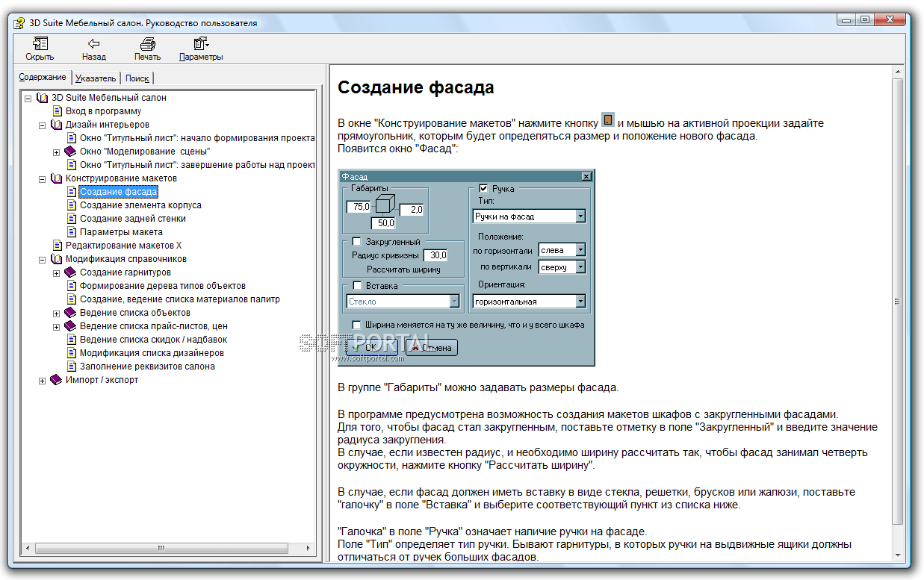The height and width of the screenshot is (580, 924).
Task: Click OK in the Фасад dialog
Action: [373, 347]
